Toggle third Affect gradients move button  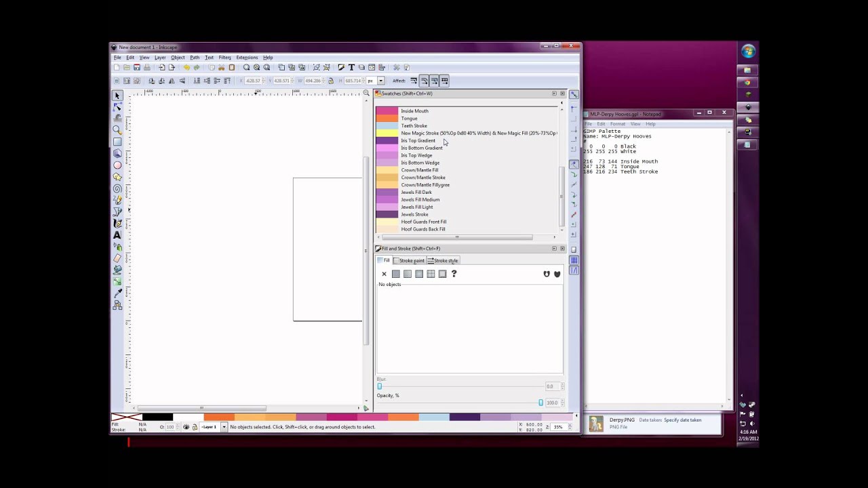[x=434, y=81]
